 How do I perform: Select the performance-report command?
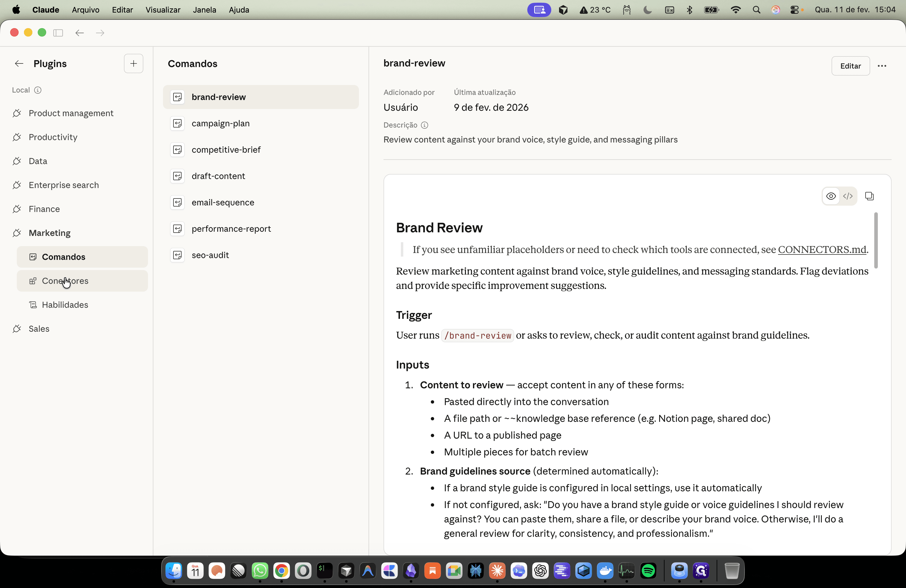261,228
